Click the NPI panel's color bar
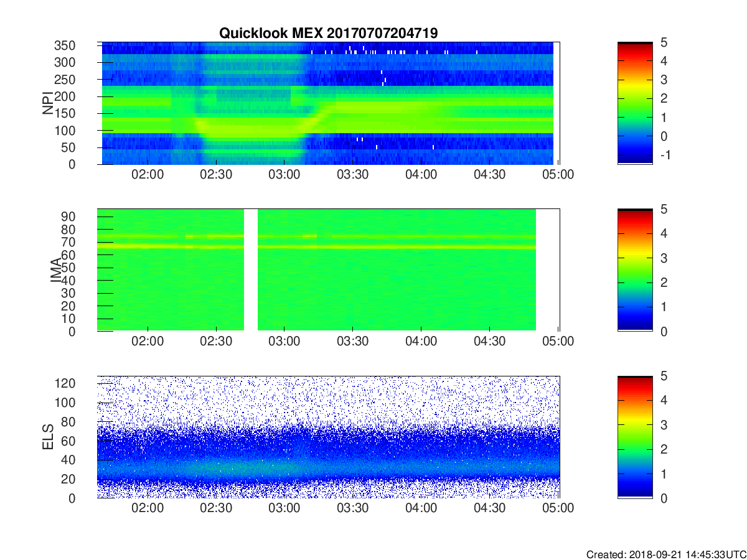Image resolution: width=747 pixels, height=560 pixels. click(635, 103)
